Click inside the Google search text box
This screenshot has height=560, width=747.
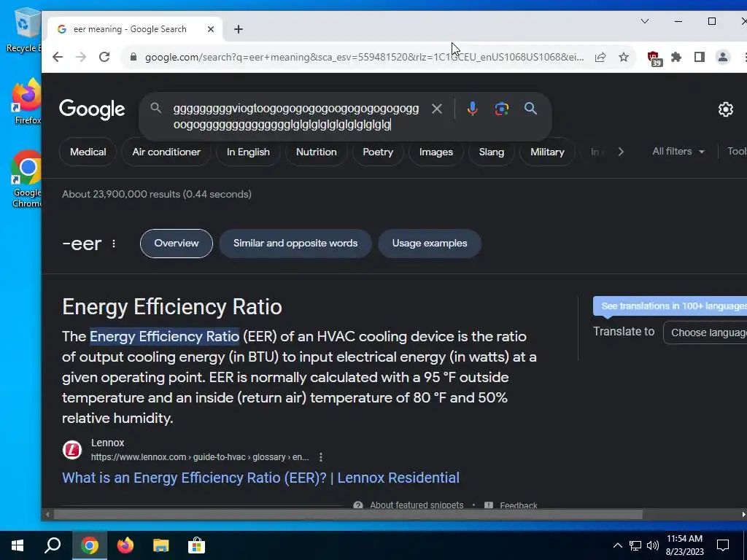295,117
